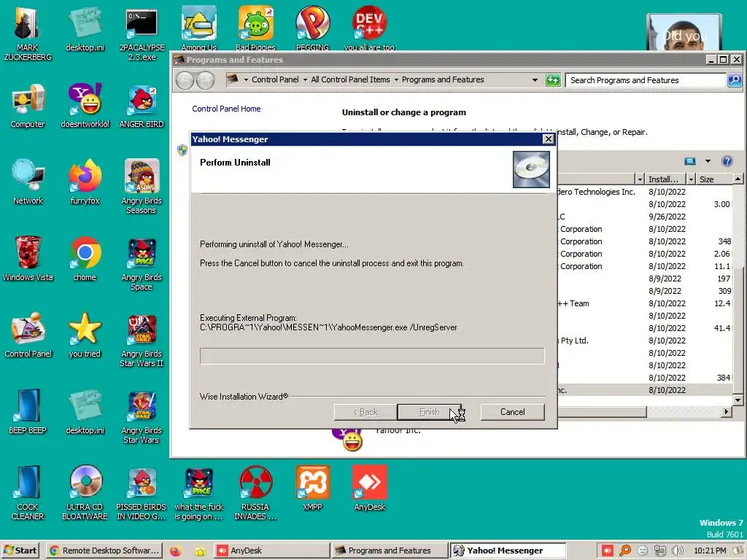Click the uninstall progress bar
Viewport: 747px width, 560px height.
click(372, 356)
